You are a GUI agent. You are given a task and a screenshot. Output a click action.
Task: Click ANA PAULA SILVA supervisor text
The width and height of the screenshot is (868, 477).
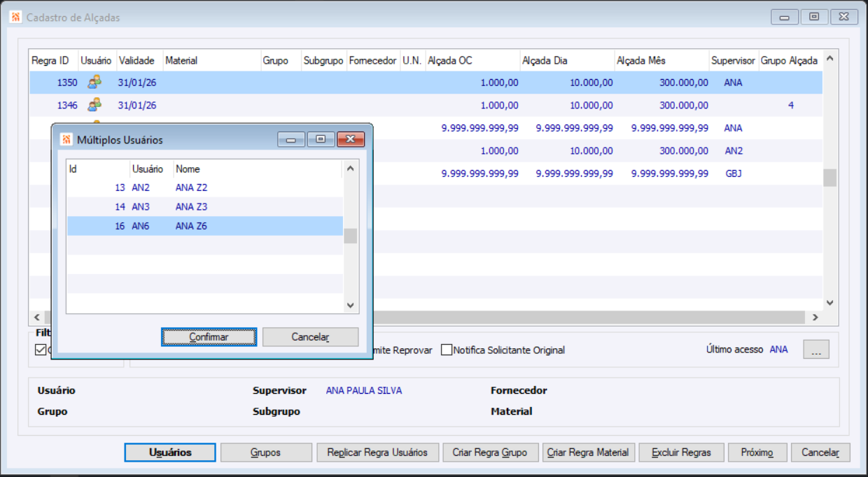pos(364,390)
